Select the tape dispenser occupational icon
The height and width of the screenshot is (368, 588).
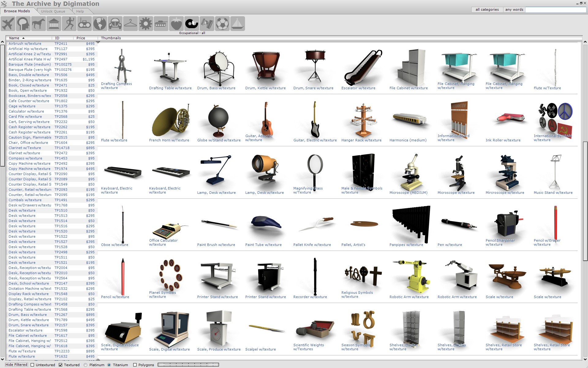192,24
